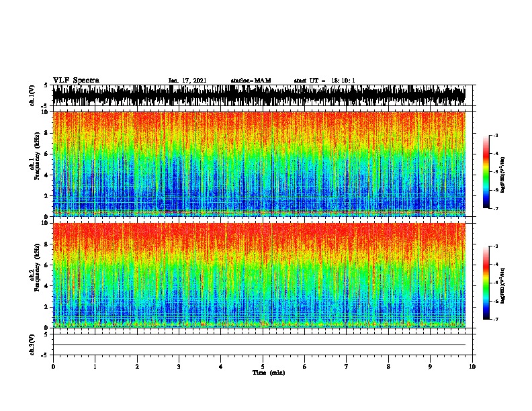532x411 pixels.
Task: Click the ch.2 spectrogram color bar
Action: coord(486,283)
